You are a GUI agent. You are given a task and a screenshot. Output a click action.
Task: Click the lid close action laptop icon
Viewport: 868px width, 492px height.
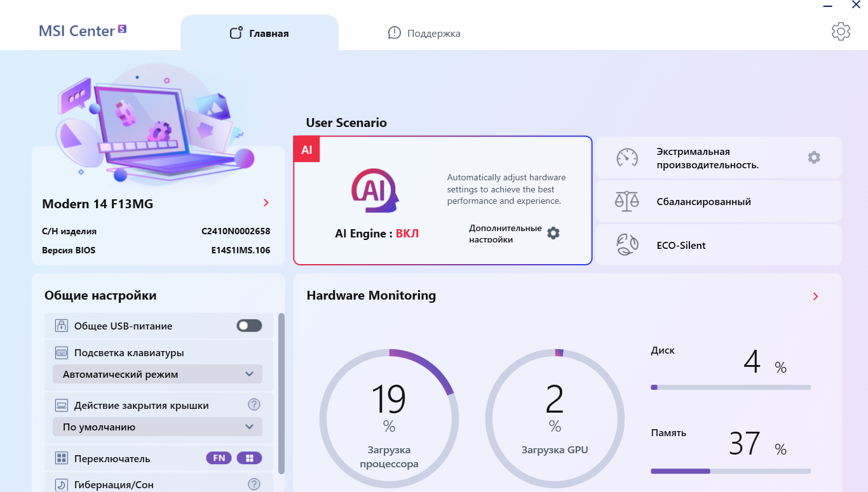click(x=62, y=405)
